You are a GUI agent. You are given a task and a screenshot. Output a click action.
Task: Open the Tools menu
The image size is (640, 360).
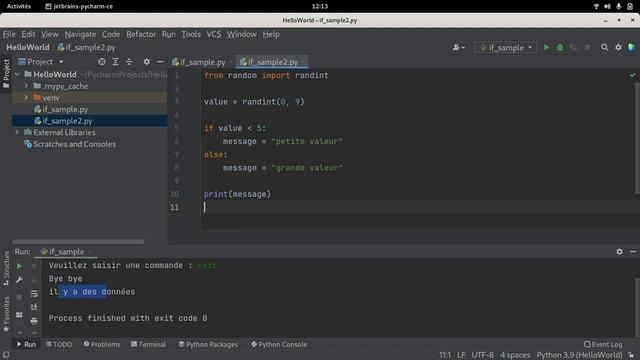[191, 34]
